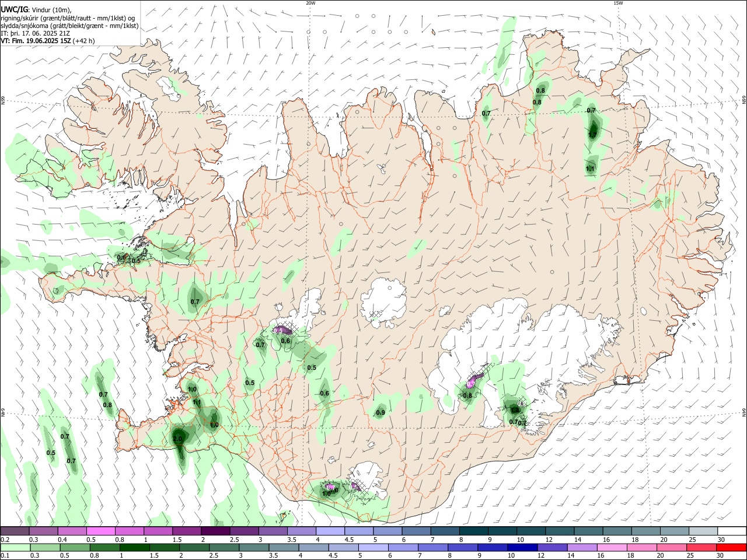Click the bright pink swatch between 0.5 and 0.8, upper legend

click(x=101, y=531)
